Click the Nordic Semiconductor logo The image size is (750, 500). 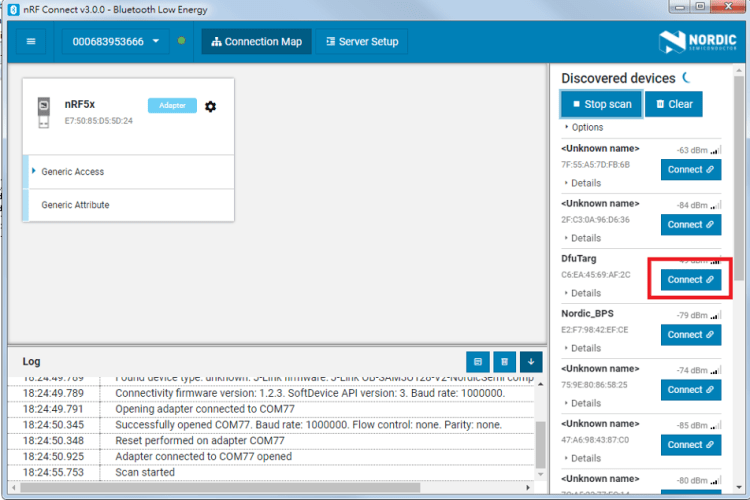point(697,41)
